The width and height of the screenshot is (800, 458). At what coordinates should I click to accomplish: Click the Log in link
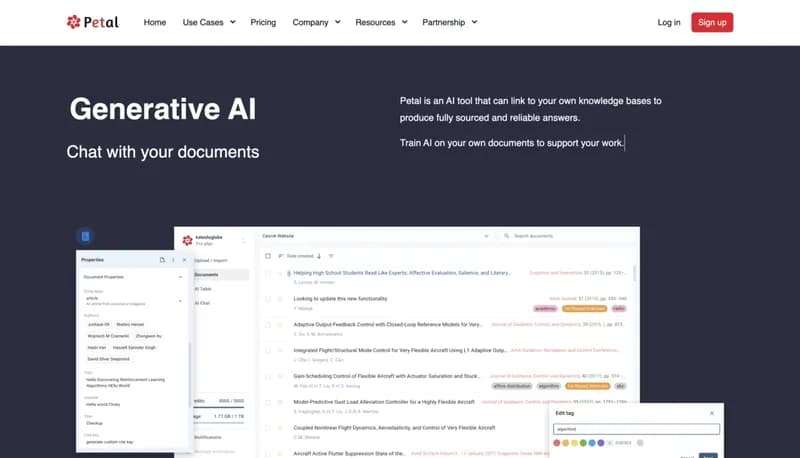point(668,22)
